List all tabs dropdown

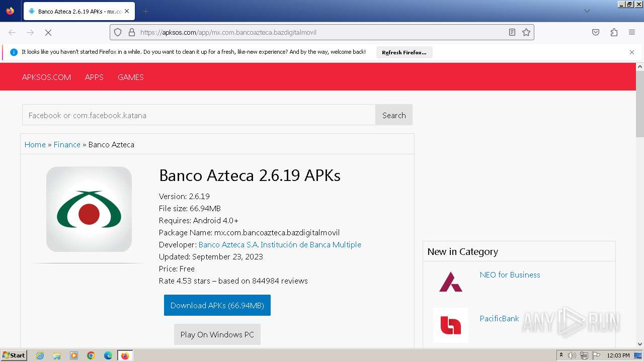point(587,11)
